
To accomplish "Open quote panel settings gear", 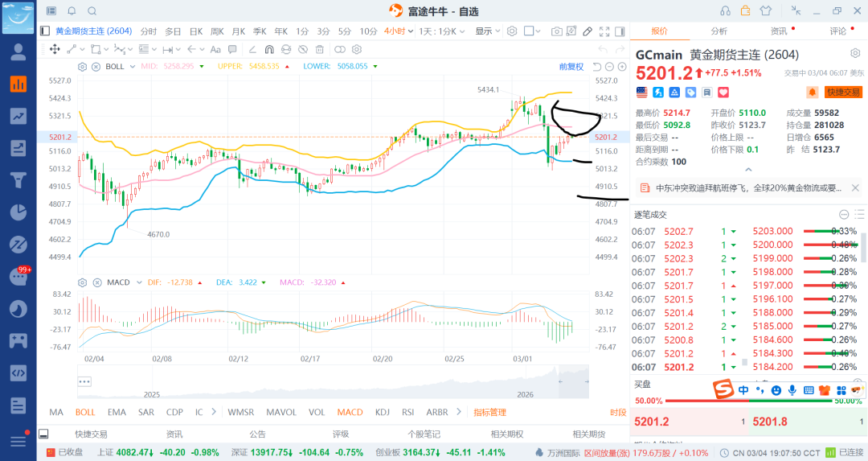I will [x=855, y=53].
